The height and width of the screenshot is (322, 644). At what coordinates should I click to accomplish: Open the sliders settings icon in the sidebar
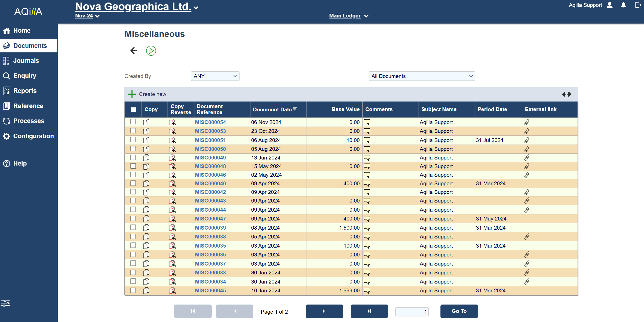6,303
